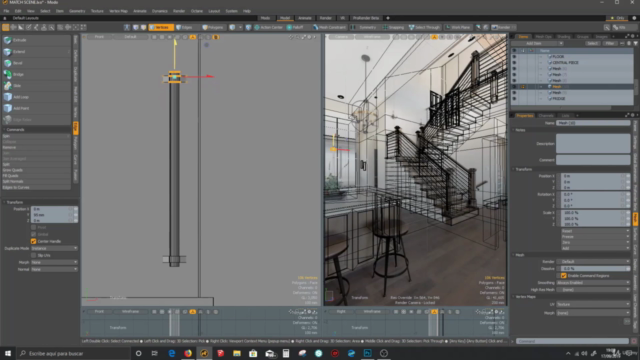
Task: Open the UV Texture dropdown under Vertex Maps
Action: (x=594, y=304)
